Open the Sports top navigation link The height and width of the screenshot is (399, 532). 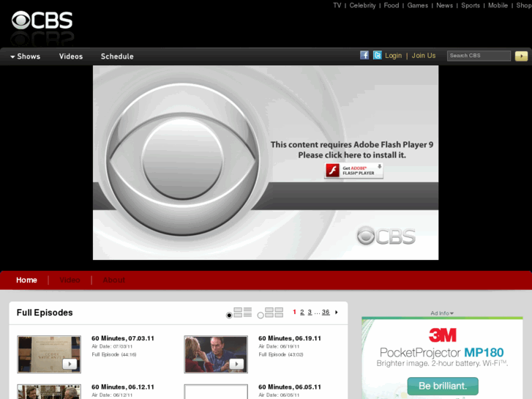471,5
